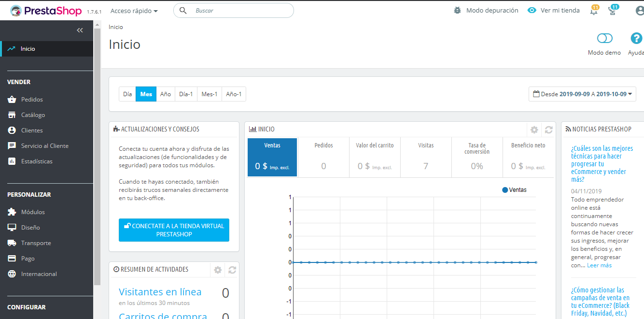Open settings gear in Resumen de Actividades
This screenshot has width=644, height=319.
coord(218,270)
